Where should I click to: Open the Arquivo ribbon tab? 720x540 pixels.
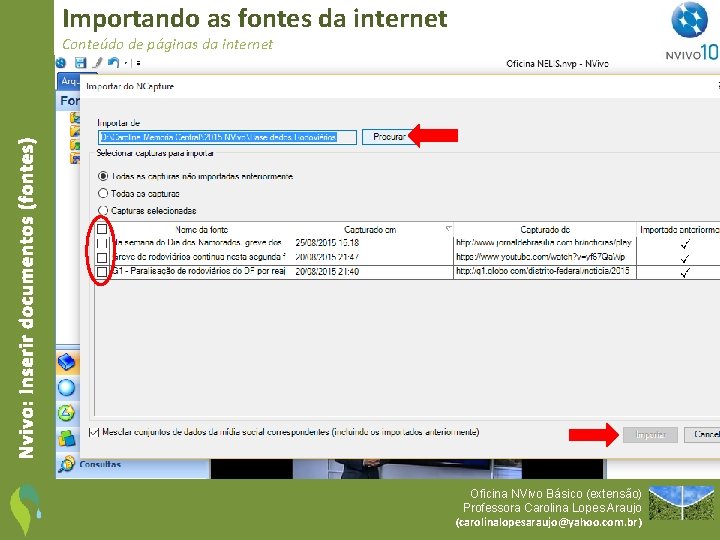click(69, 81)
